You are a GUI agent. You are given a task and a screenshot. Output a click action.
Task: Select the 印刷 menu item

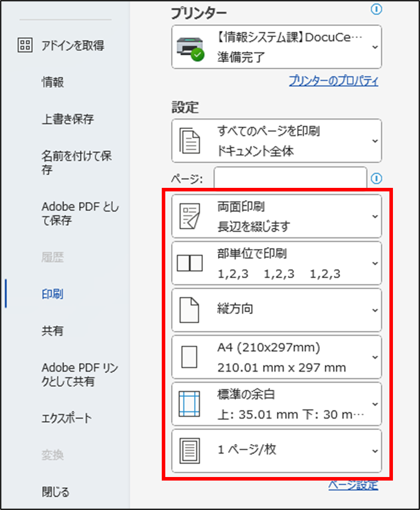[x=52, y=294]
